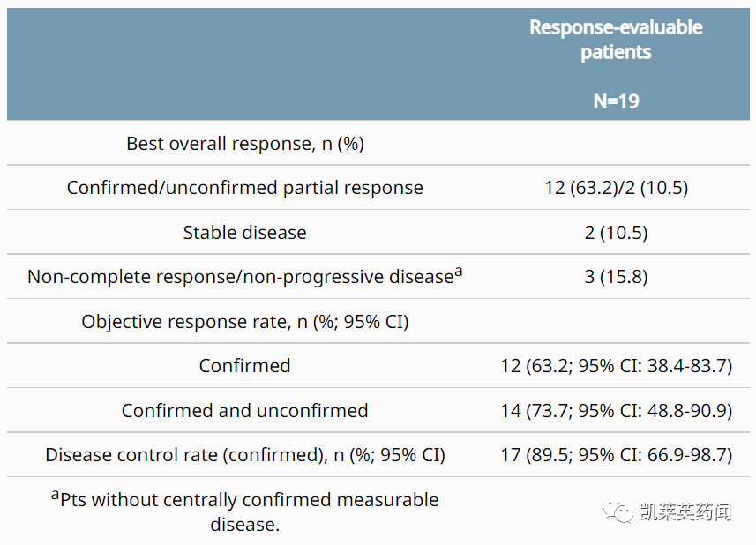This screenshot has width=756, height=545.
Task: Select the 'Stable disease' row label
Action: [x=245, y=233]
